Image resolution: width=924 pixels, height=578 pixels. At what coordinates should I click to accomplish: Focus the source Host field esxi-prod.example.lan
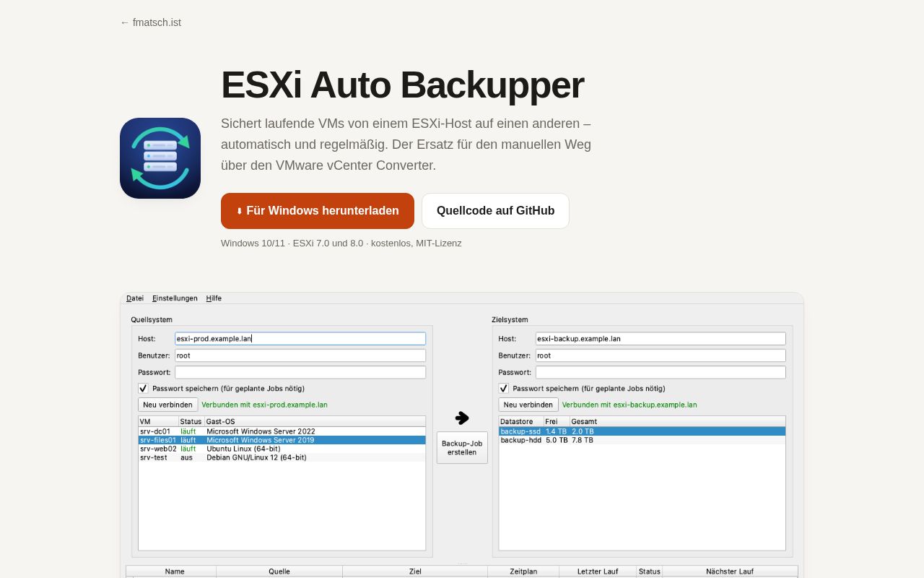click(300, 338)
